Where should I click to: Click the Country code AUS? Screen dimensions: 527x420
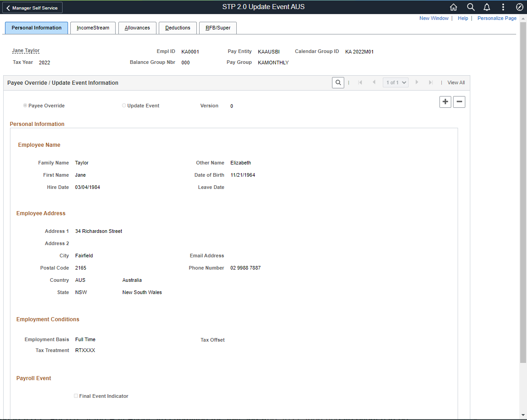80,280
